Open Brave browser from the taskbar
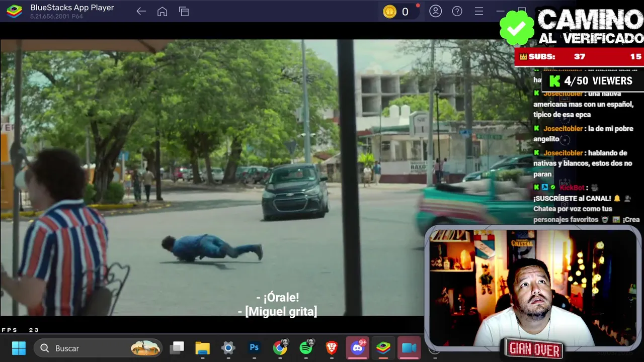This screenshot has height=362, width=644. [332, 347]
